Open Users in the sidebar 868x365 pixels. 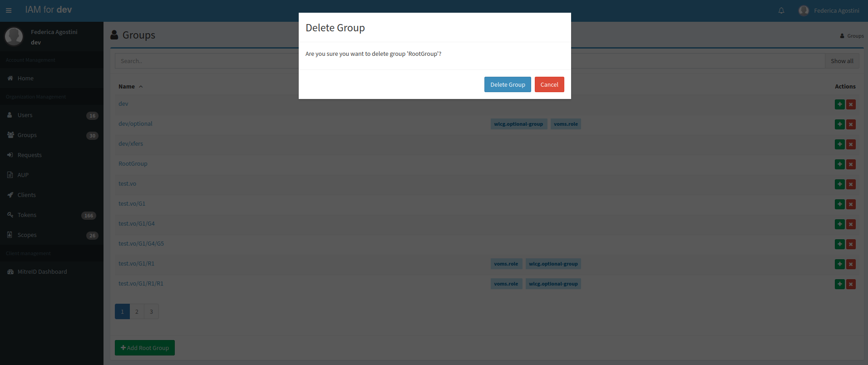pos(52,115)
